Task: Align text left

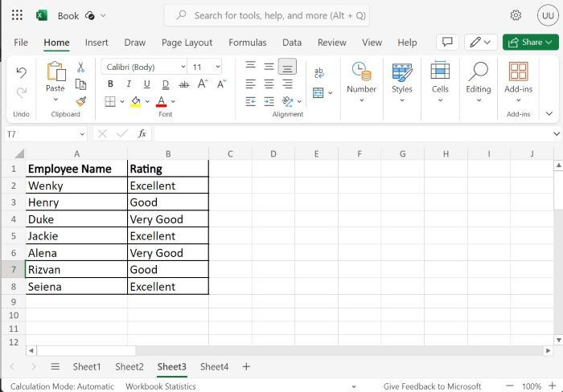Action: pos(251,84)
